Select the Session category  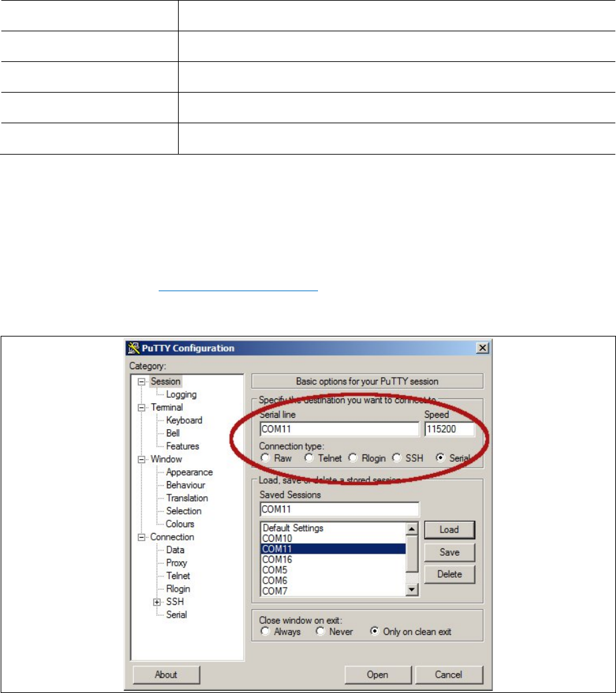coord(165,381)
